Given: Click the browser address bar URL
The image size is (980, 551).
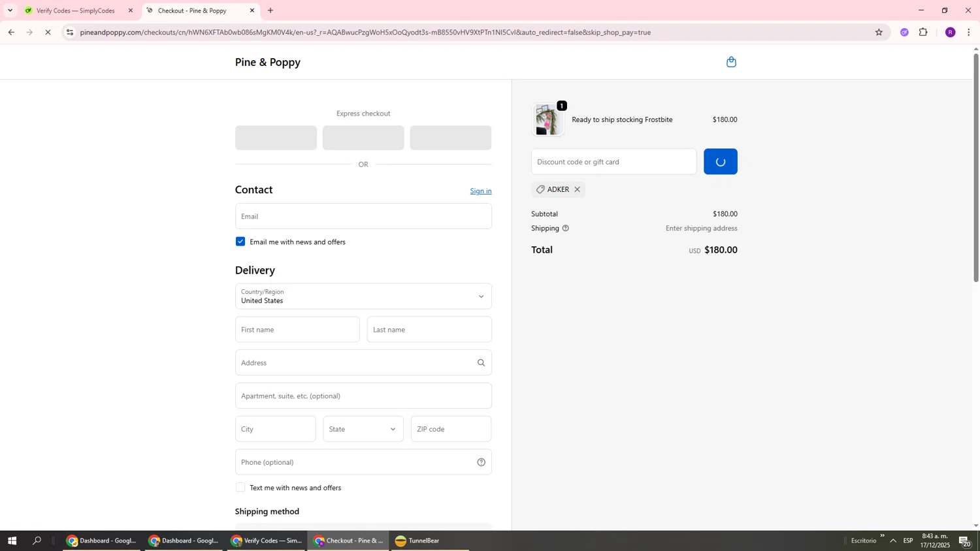Looking at the screenshot, I should click(x=365, y=32).
